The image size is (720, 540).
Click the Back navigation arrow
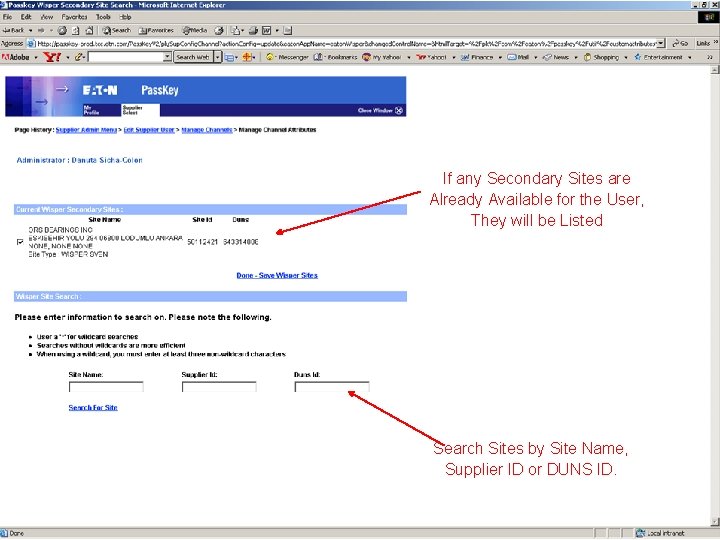point(13,30)
